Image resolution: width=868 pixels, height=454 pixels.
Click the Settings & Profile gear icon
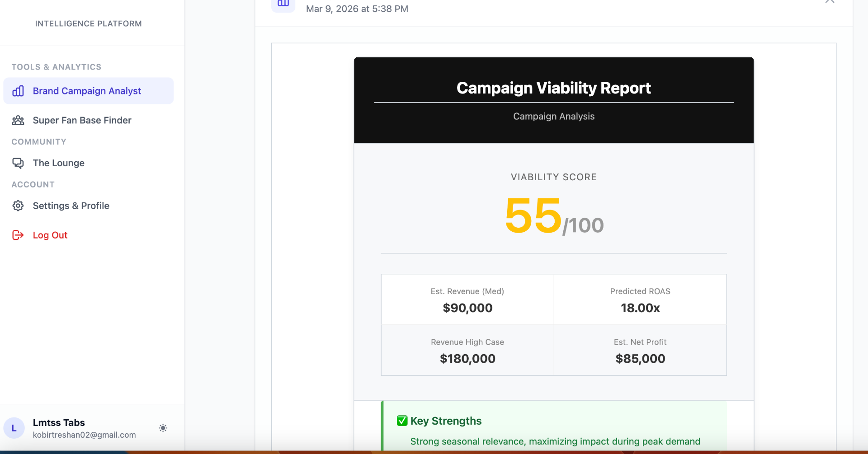point(18,206)
